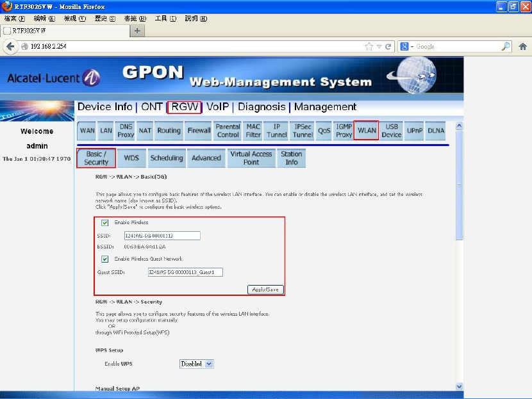The width and height of the screenshot is (532, 399).
Task: Click the Google search input box
Action: 458,47
